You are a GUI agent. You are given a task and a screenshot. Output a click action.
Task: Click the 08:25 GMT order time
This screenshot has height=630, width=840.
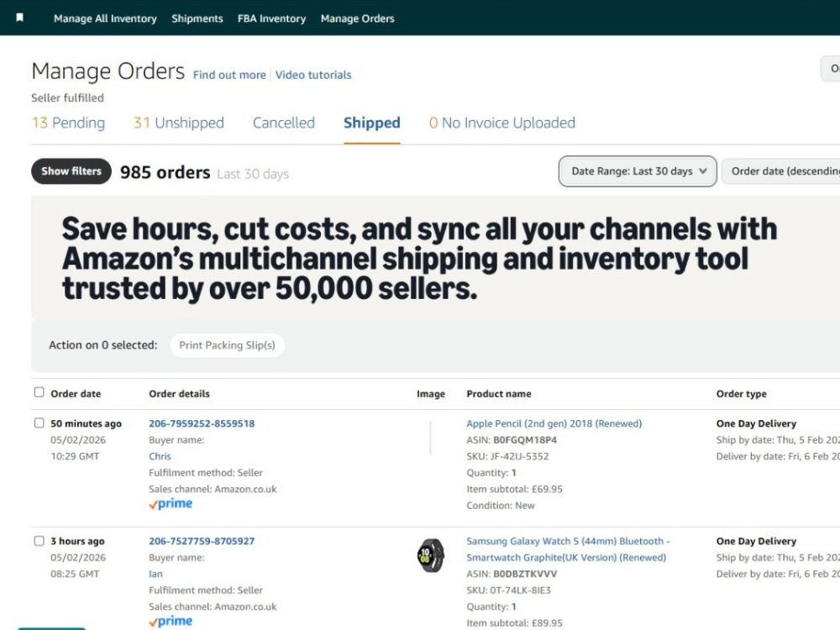coord(75,574)
